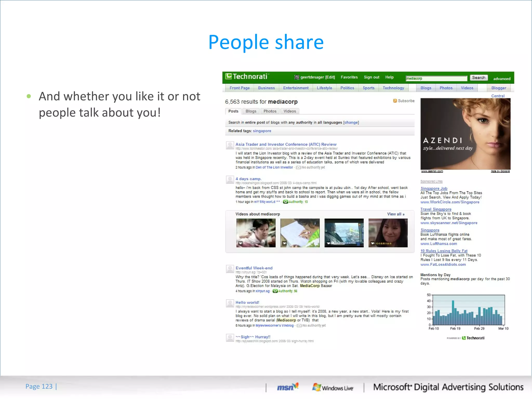532x399 pixels.
Task: Click the Travel Singapore sponsored link
Action: click(x=436, y=209)
